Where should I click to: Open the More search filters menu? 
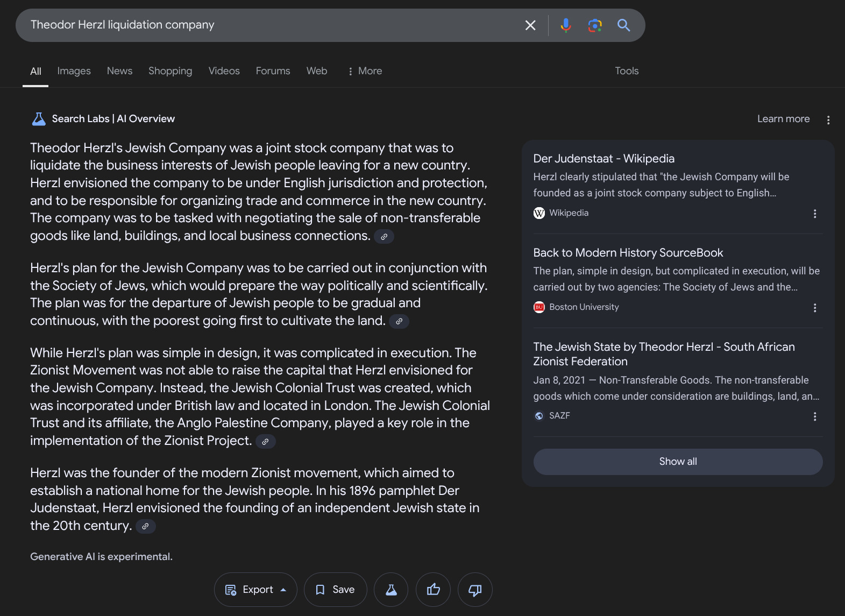click(x=365, y=71)
